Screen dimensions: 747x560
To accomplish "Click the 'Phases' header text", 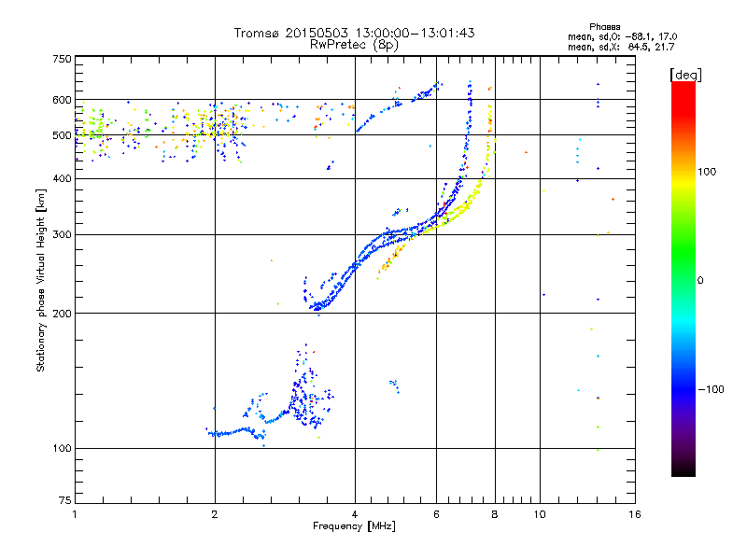I will coord(604,27).
